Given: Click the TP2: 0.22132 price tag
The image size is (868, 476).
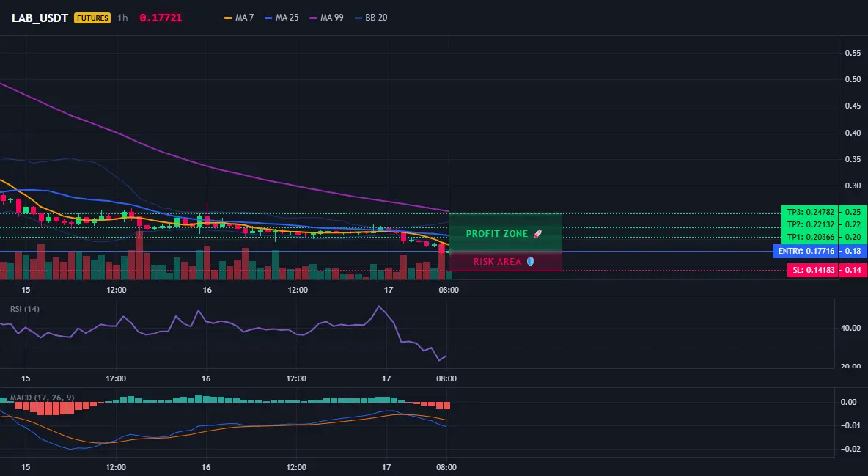Looking at the screenshot, I should click(809, 224).
